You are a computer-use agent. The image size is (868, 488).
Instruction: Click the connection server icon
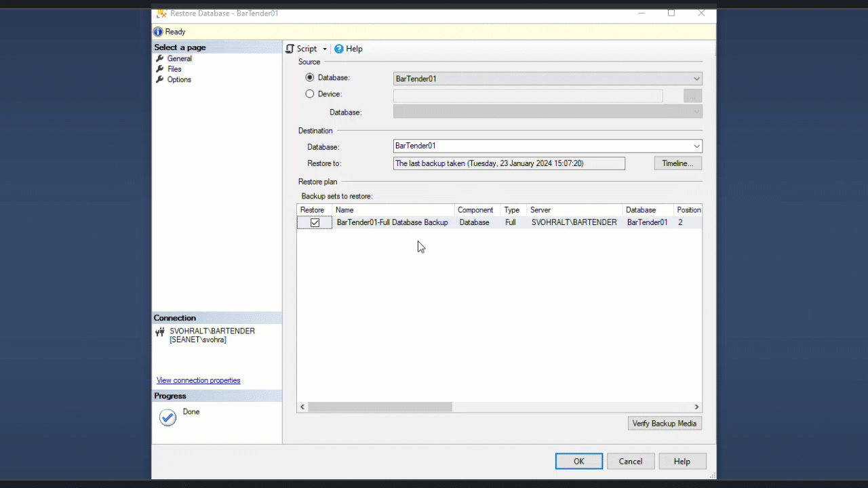(160, 332)
